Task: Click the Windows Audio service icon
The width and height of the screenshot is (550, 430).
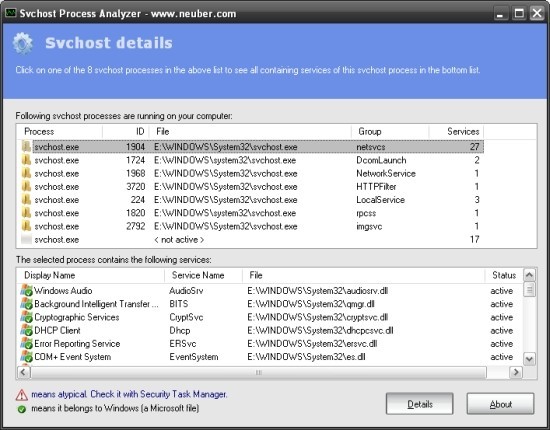Action: [x=26, y=291]
